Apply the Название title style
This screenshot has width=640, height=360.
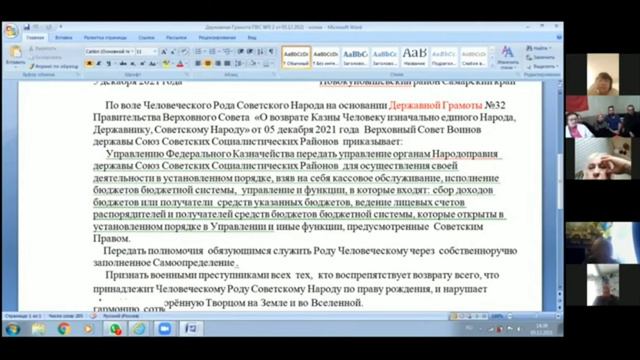pos(414,57)
